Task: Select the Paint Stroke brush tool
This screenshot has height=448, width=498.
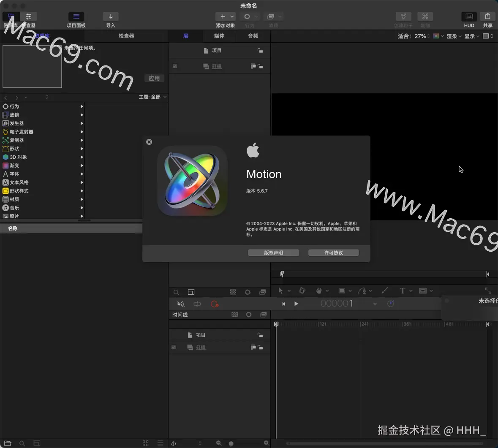Action: coord(384,291)
